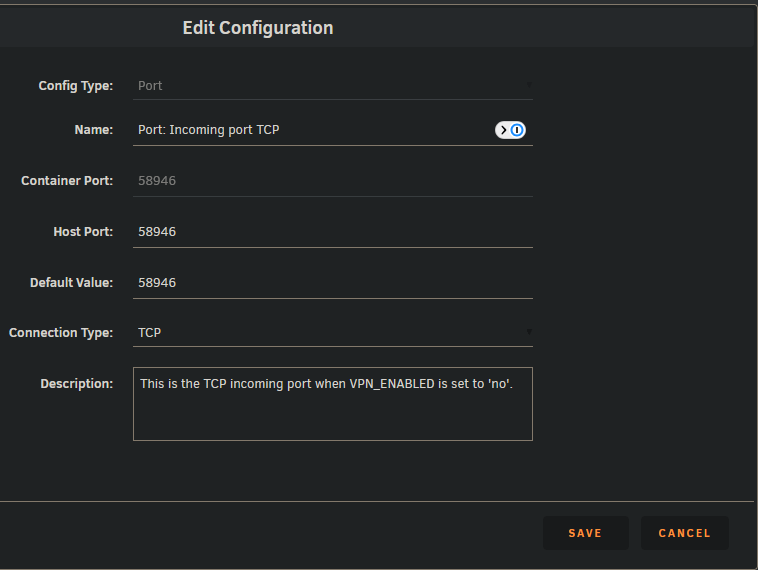The width and height of the screenshot is (758, 570).
Task: Open the Connection Type dropdown
Action: coord(333,333)
